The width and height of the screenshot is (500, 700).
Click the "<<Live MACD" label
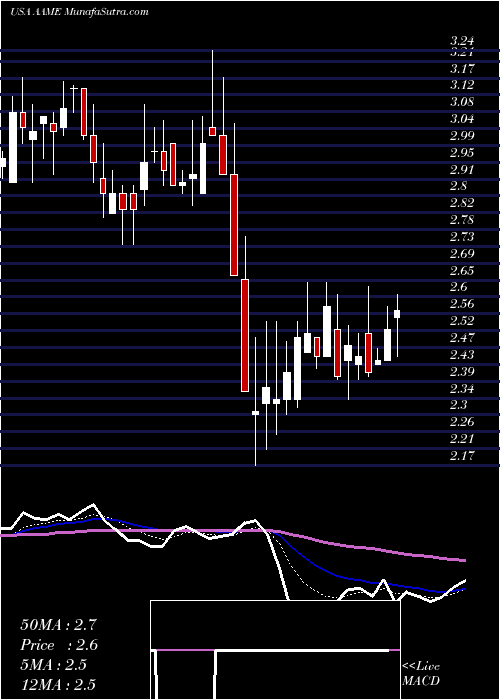421,674
